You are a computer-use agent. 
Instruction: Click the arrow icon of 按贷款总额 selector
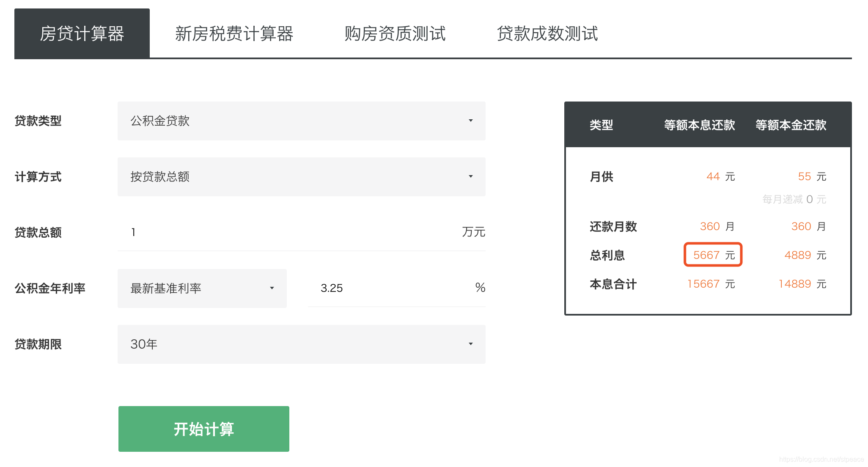[470, 177]
